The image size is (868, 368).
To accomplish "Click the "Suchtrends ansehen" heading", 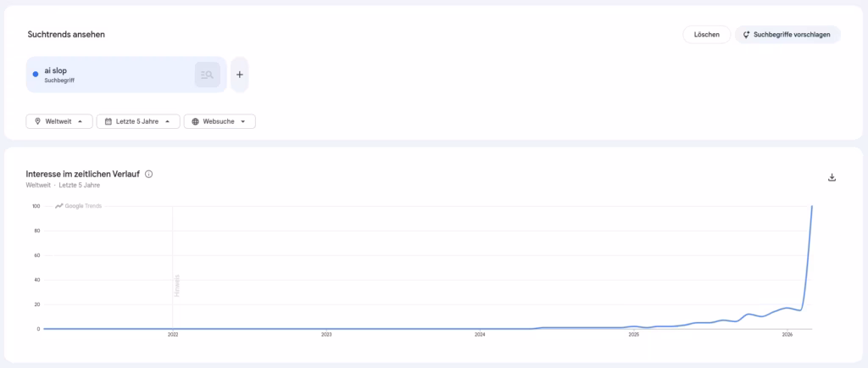I will 66,35.
